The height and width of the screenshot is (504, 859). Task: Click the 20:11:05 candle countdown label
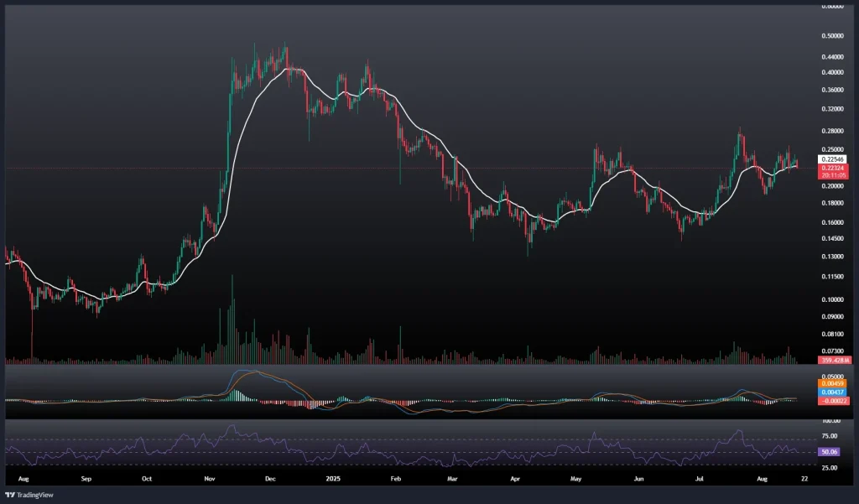point(833,177)
